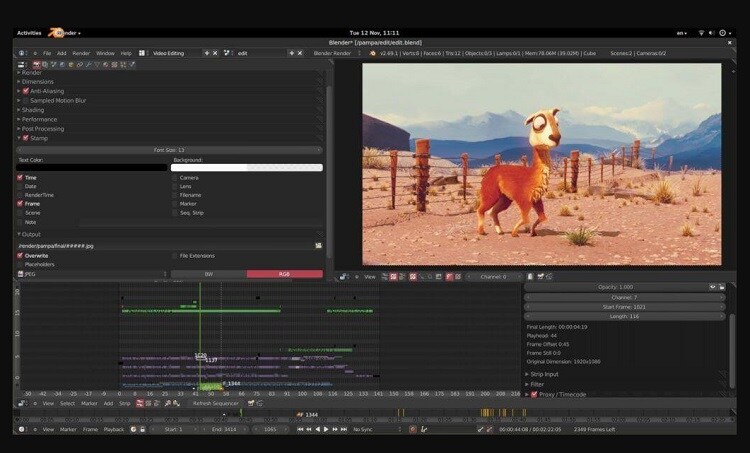Image resolution: width=750 pixels, height=453 pixels.
Task: Click the mute icon on Opacity row
Action: point(712,287)
